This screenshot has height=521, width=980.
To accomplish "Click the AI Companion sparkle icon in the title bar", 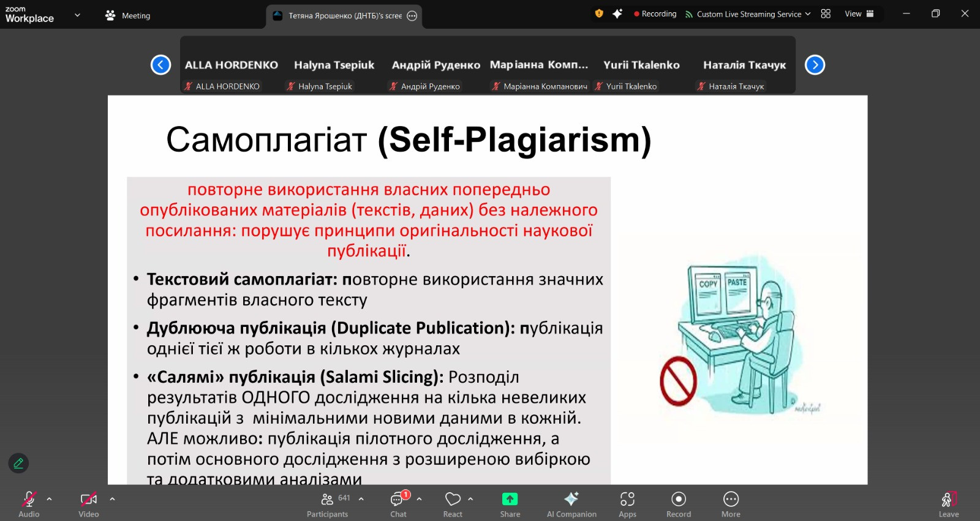I will (x=617, y=13).
